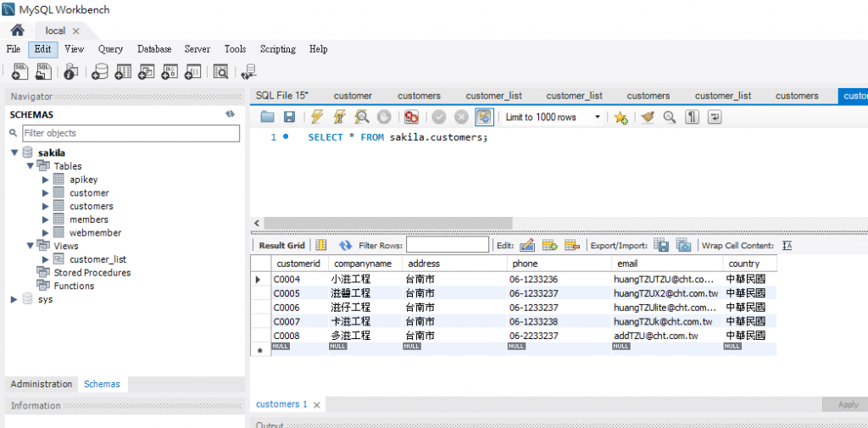Expand the webmember table
This screenshot has width=868, height=428.
tap(46, 232)
